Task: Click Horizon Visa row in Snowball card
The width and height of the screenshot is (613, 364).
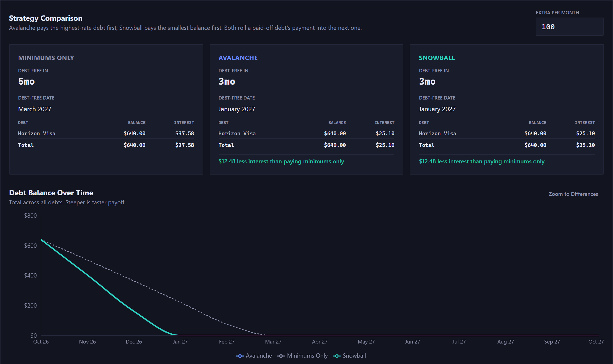Action: 507,133
